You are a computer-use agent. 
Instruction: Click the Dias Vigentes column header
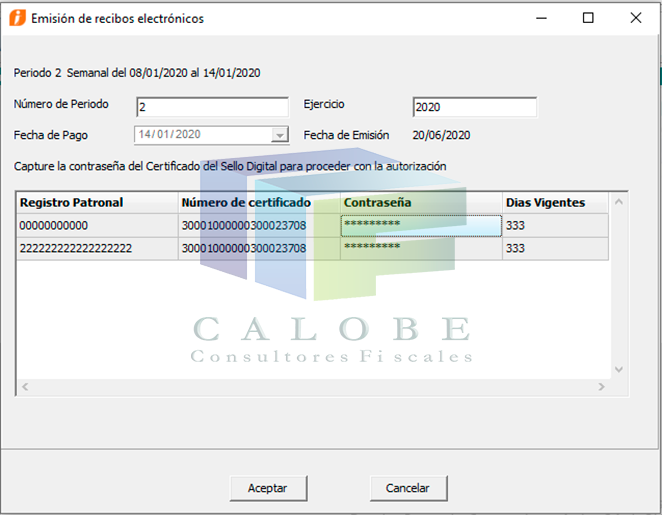[555, 203]
